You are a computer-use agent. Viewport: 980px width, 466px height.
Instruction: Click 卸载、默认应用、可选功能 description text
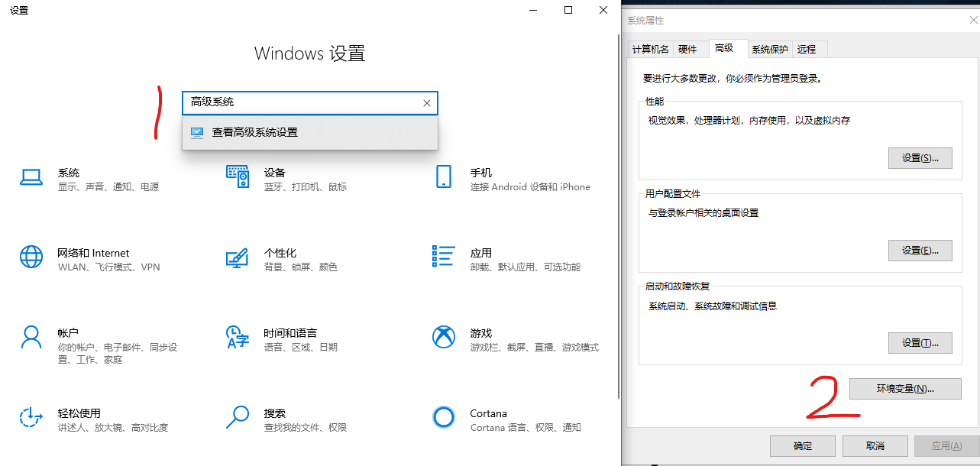click(526, 267)
